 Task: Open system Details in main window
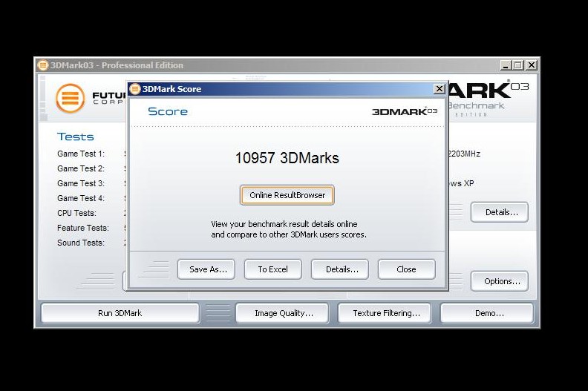[500, 212]
